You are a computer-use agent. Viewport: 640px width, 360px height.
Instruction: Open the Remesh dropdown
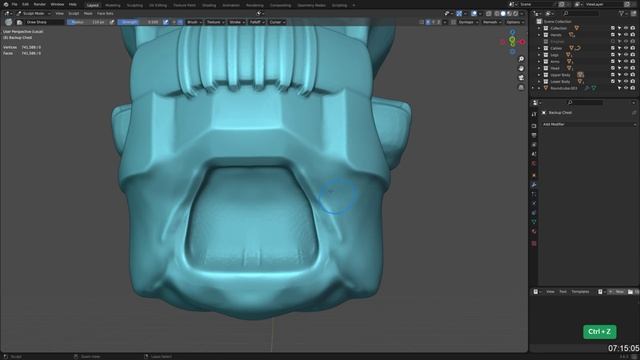point(492,22)
